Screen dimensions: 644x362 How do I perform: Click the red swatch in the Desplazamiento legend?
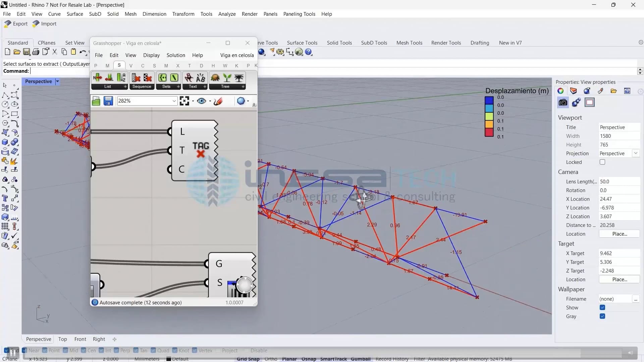[x=490, y=132]
